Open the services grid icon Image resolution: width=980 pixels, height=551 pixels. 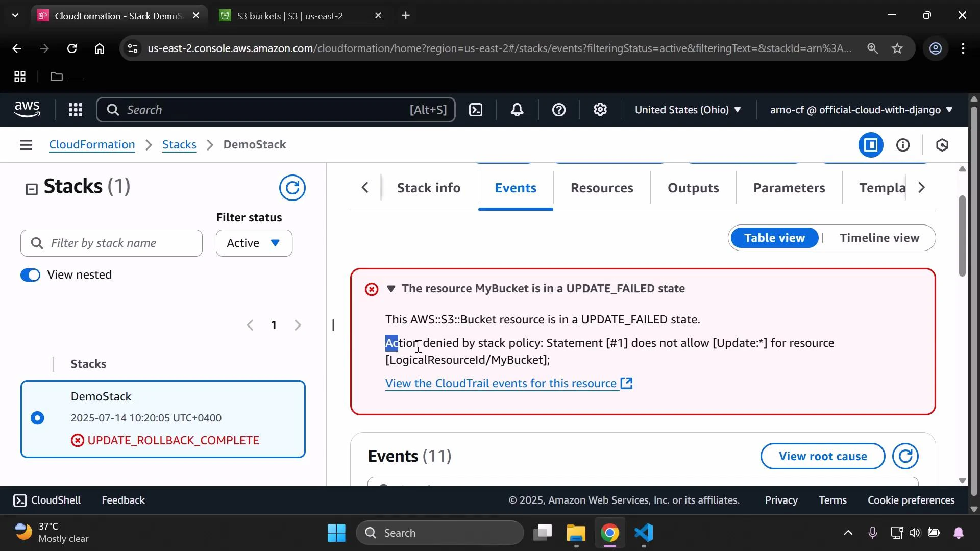pos(75,110)
